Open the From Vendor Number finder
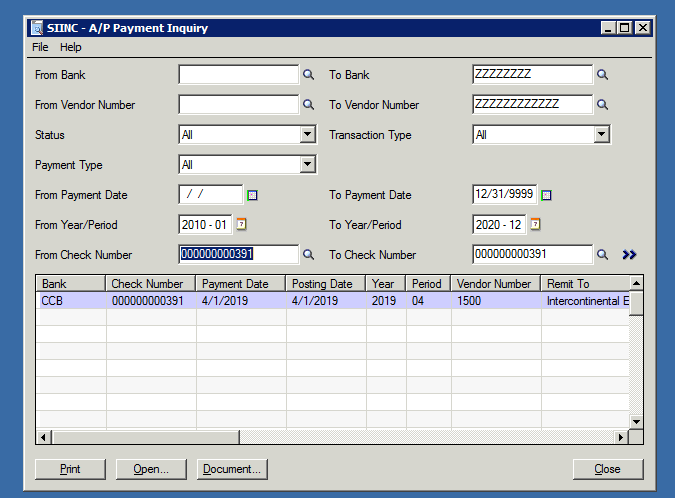The image size is (675, 498). pos(308,105)
